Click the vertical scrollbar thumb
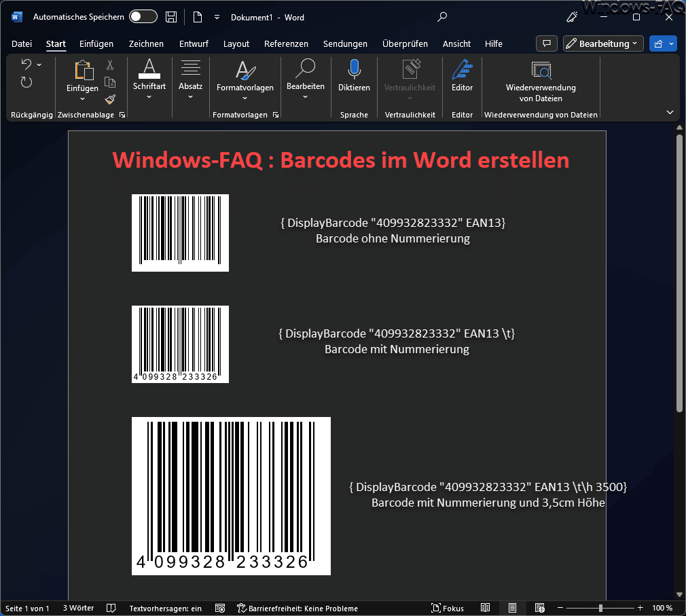Image resolution: width=686 pixels, height=616 pixels. (x=679, y=274)
